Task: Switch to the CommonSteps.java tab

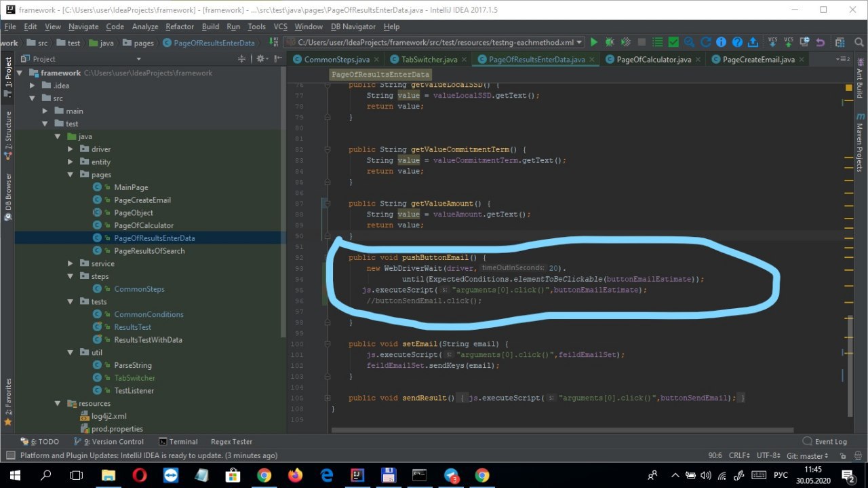Action: (336, 60)
